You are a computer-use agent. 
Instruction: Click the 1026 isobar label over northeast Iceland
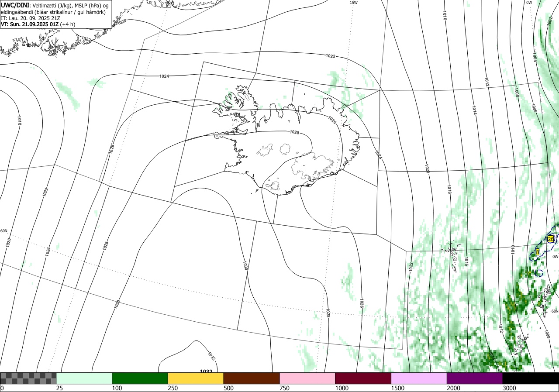pyautogui.click(x=332, y=120)
